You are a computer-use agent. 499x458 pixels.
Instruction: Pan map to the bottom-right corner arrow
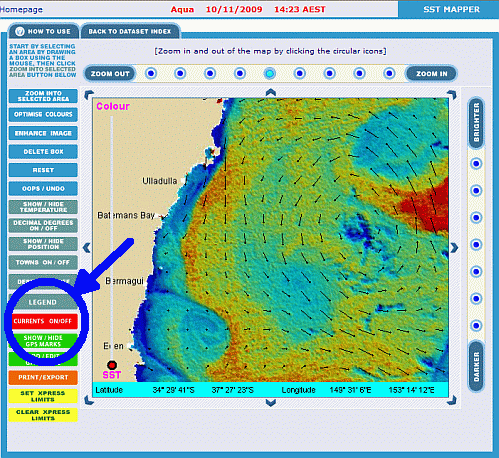coord(452,400)
